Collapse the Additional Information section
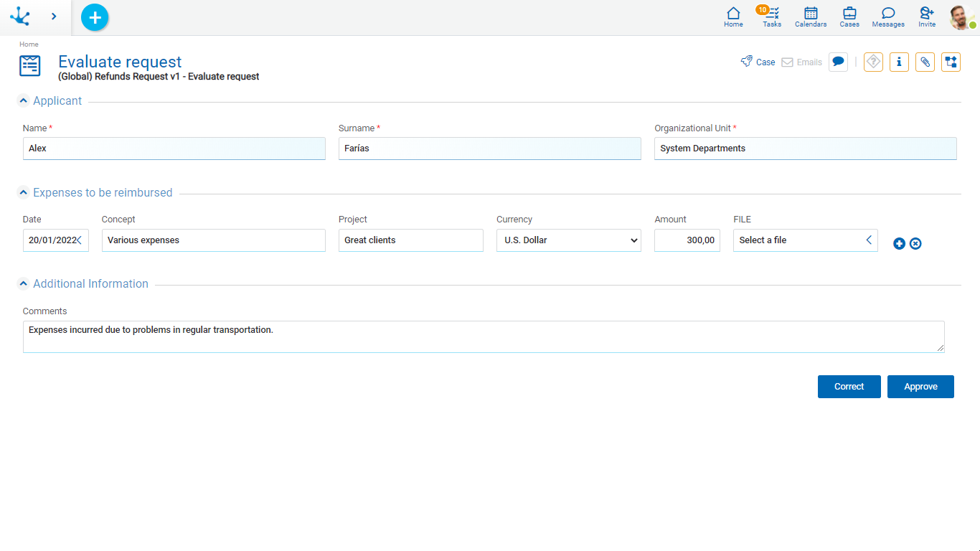Image resolution: width=980 pixels, height=551 pixels. (x=24, y=284)
